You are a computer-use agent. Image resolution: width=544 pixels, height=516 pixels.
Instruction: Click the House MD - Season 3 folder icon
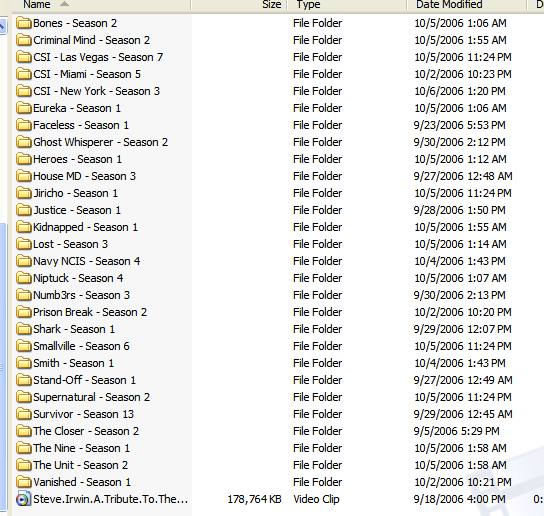click(x=24, y=176)
